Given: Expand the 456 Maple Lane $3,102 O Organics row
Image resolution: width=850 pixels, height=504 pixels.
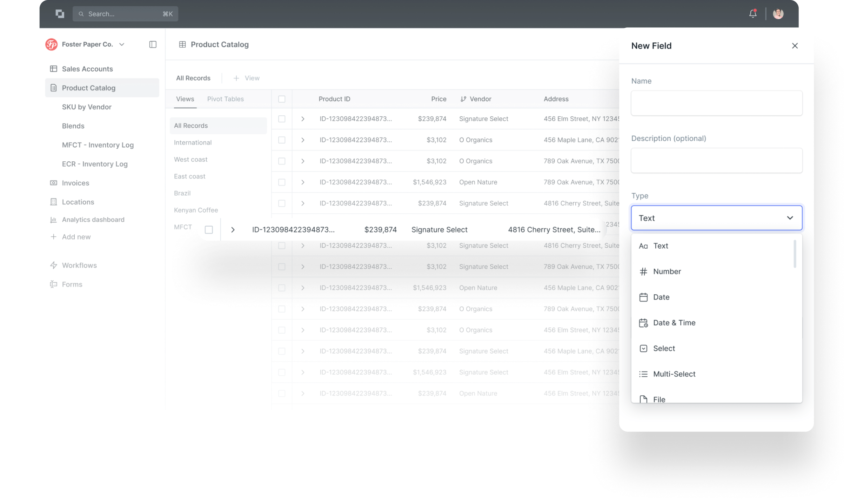Looking at the screenshot, I should pos(303,140).
